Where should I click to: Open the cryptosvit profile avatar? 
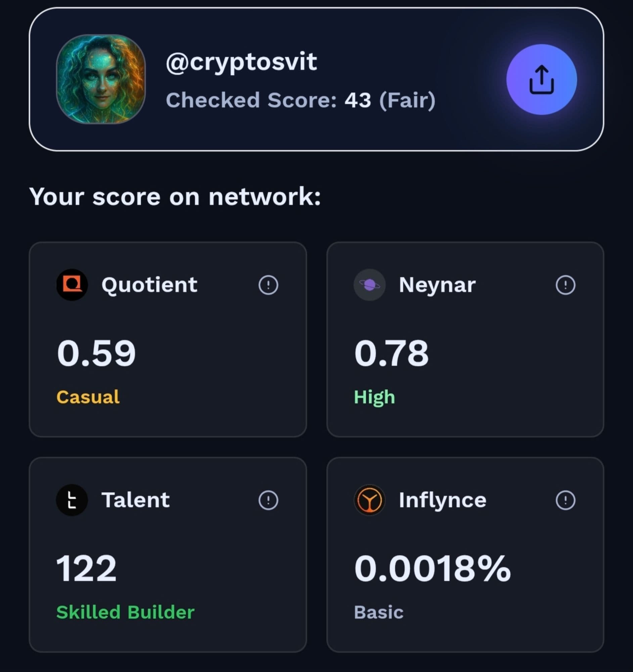point(101,79)
